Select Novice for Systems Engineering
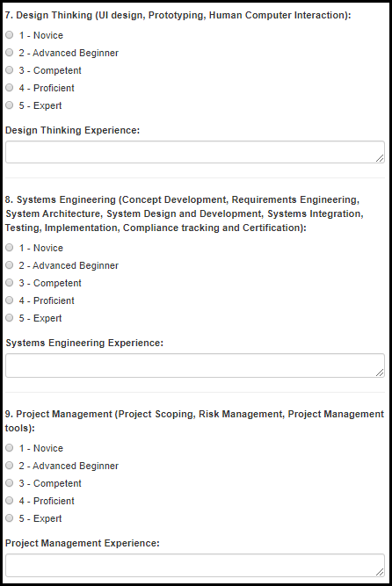Viewport: 392px width, 586px height. (x=10, y=248)
